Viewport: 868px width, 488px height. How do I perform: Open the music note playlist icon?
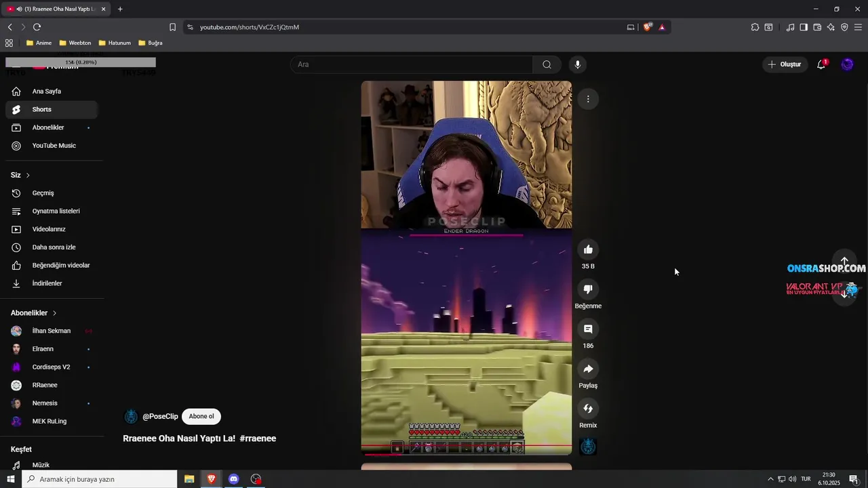pos(790,27)
